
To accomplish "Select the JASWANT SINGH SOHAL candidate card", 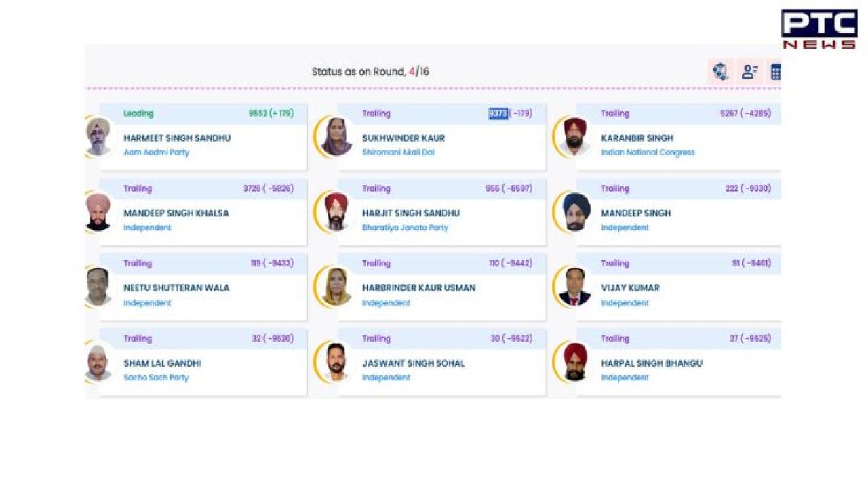I will click(x=441, y=363).
